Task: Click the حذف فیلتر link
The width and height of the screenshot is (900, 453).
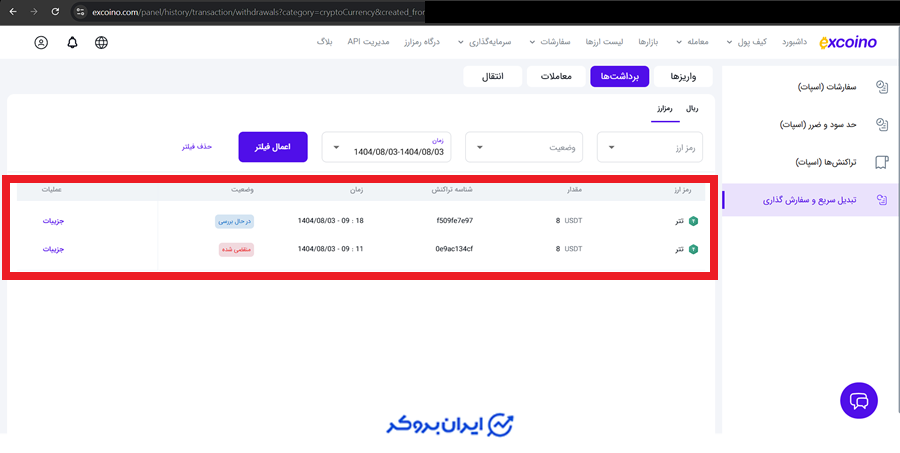Action: coord(197,147)
